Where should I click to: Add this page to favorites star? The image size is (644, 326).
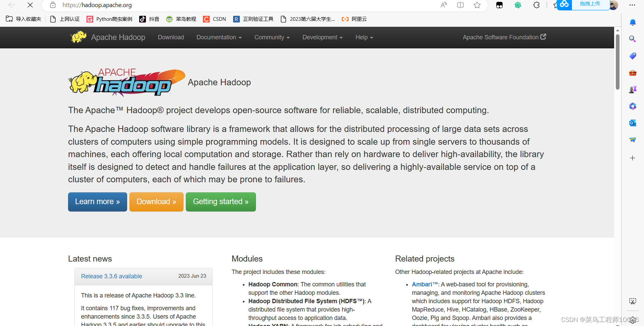coord(477,5)
